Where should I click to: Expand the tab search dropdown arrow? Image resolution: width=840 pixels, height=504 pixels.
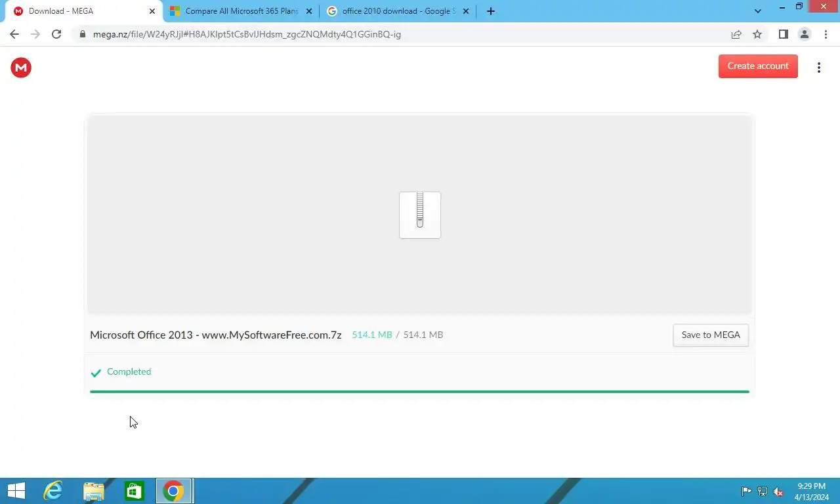[758, 11]
